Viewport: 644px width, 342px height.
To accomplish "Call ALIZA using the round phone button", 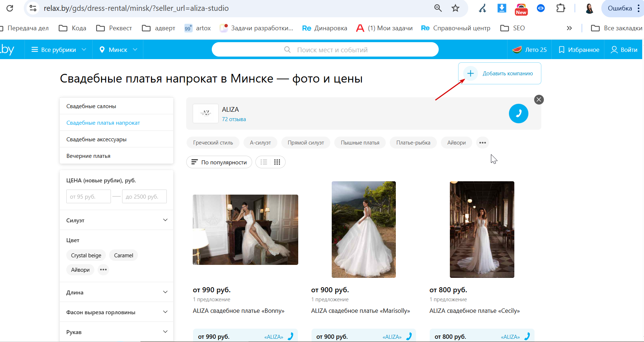I will tap(518, 114).
